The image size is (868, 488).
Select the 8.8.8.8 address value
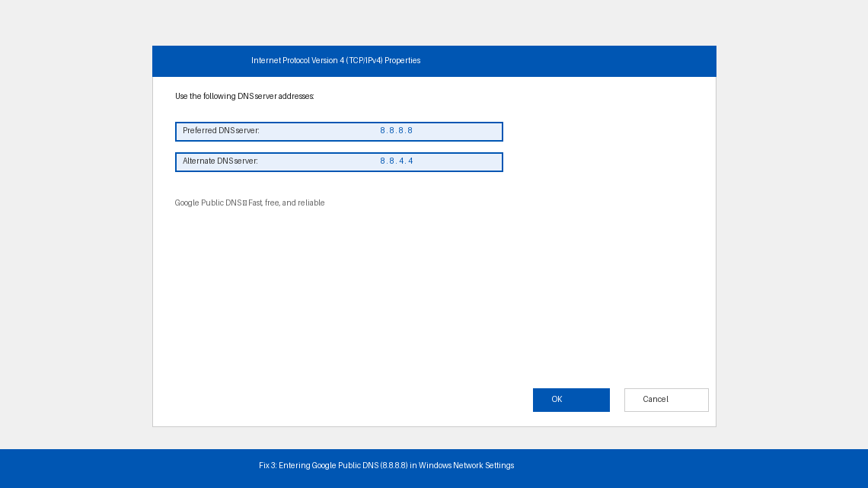pos(396,130)
